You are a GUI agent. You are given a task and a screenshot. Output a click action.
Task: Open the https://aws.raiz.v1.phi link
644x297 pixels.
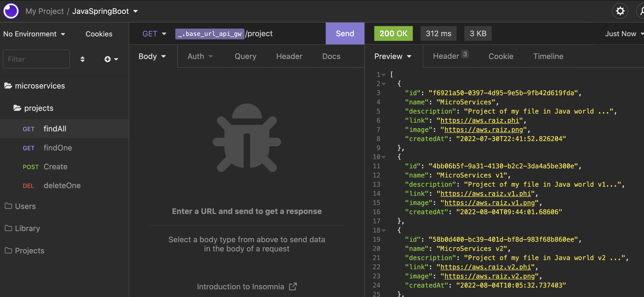486,194
